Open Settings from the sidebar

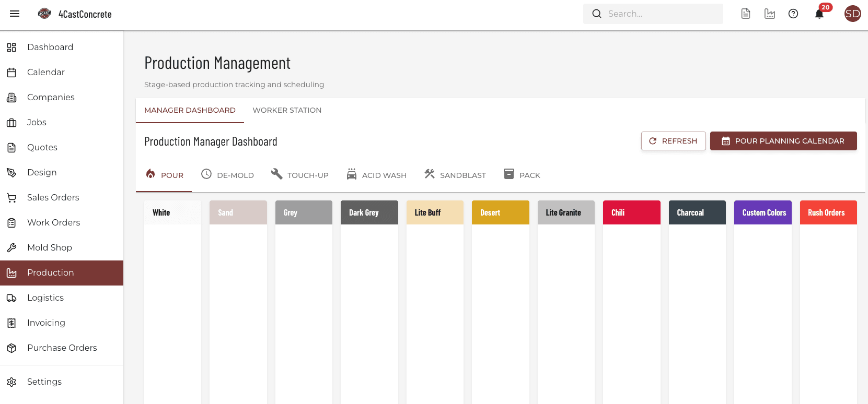pyautogui.click(x=44, y=382)
